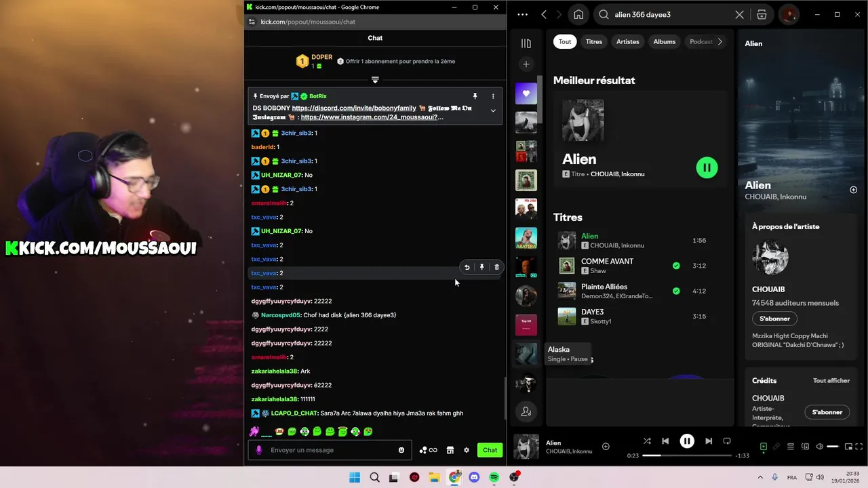
Task: Pin the hovered txc_vava message
Action: (481, 267)
